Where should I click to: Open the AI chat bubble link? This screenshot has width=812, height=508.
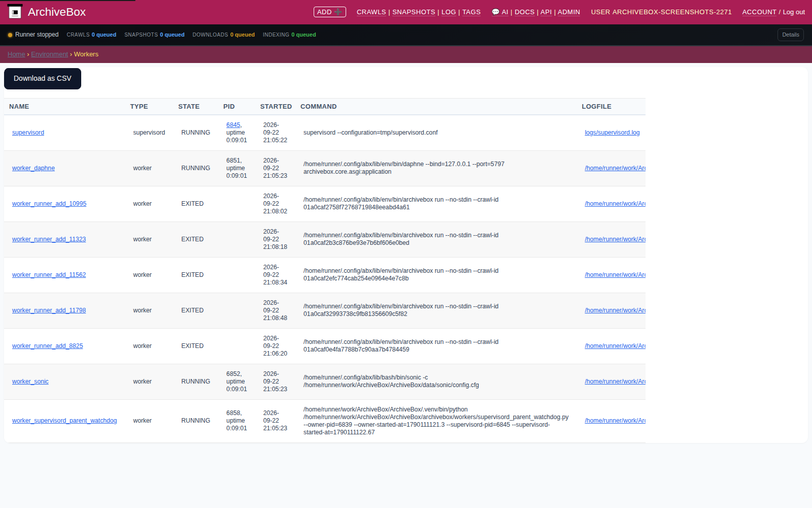(x=500, y=12)
